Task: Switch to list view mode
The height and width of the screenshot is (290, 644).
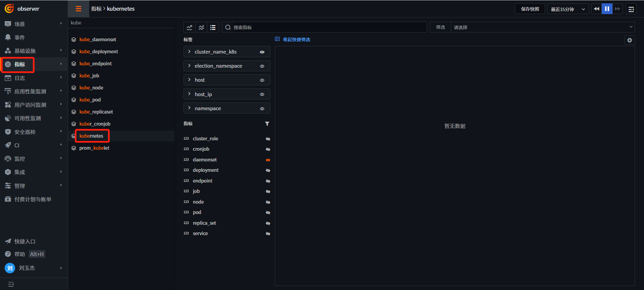Action: point(213,27)
